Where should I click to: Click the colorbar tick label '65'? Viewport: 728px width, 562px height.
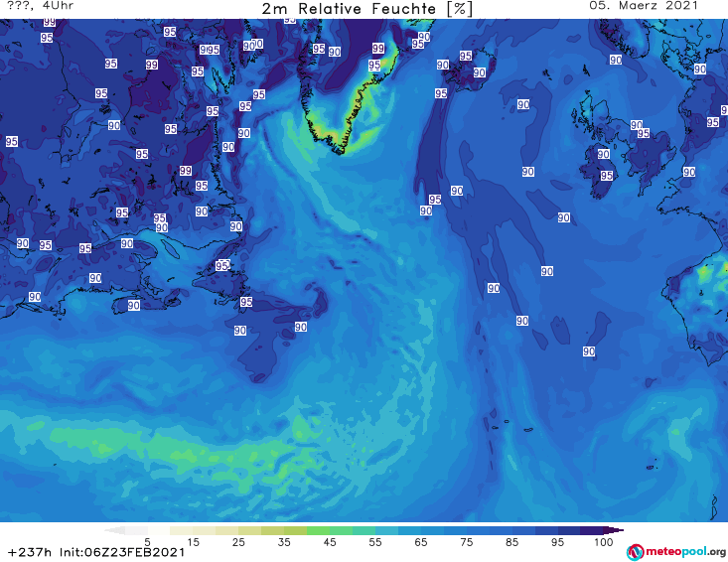pos(421,542)
